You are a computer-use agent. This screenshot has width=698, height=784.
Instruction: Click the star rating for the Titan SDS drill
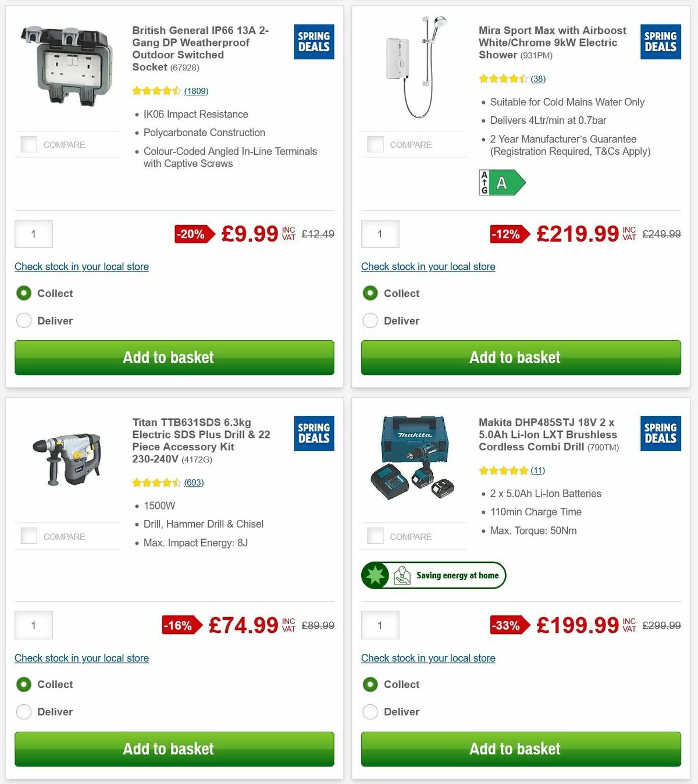pos(157,483)
